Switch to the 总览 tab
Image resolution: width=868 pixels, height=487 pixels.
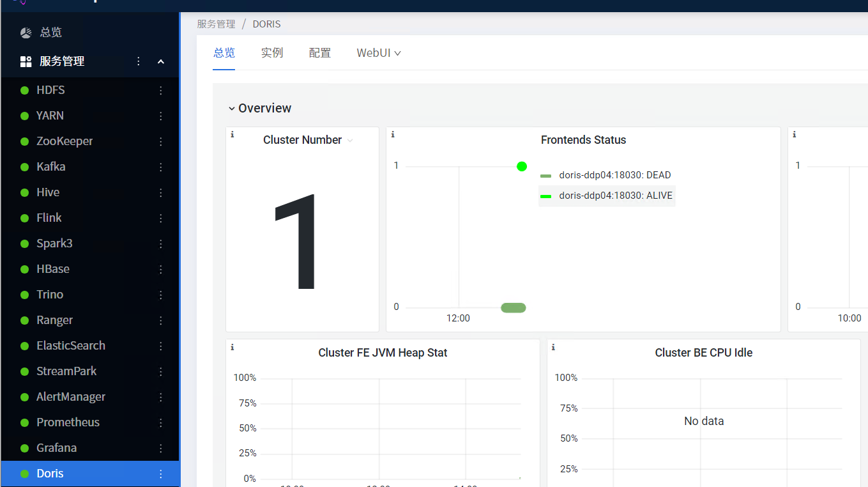coord(224,53)
